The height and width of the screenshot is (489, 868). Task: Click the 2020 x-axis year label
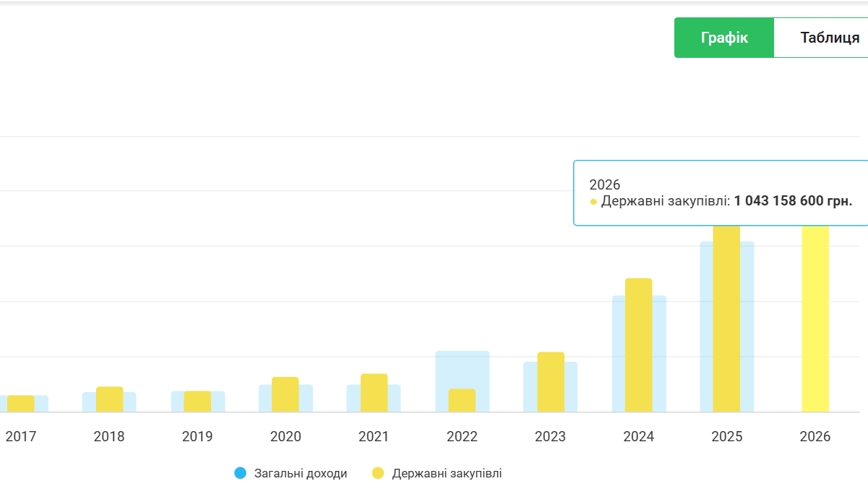tap(285, 437)
